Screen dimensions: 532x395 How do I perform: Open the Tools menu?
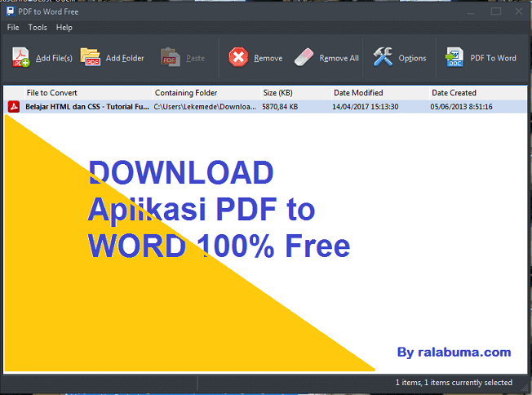click(x=38, y=28)
